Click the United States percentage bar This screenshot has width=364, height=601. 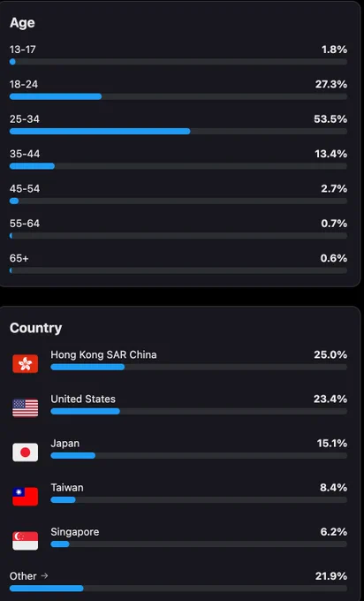click(199, 411)
